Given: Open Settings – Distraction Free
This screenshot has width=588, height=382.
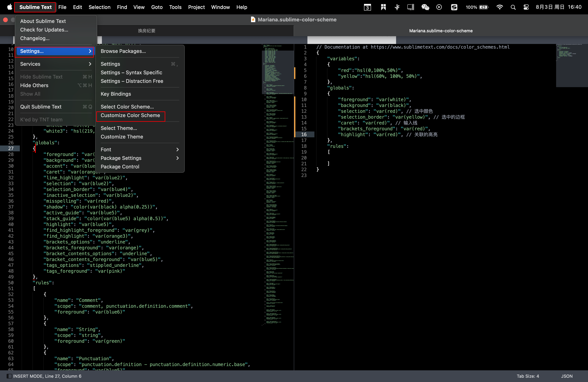Looking at the screenshot, I should 140,81.
